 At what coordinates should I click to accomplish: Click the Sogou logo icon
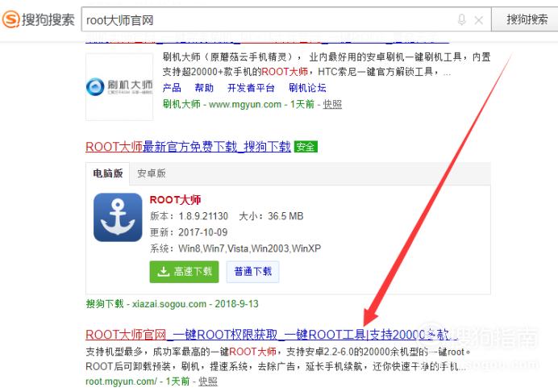[x=10, y=19]
